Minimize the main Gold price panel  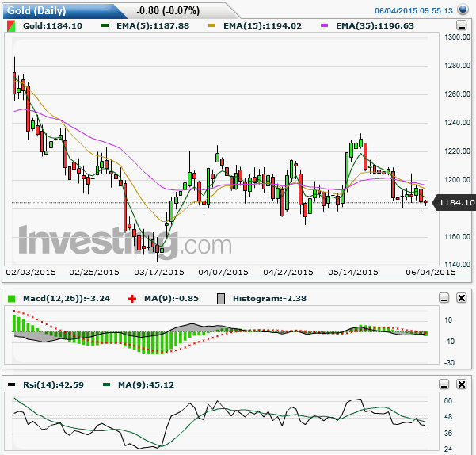coord(462,25)
